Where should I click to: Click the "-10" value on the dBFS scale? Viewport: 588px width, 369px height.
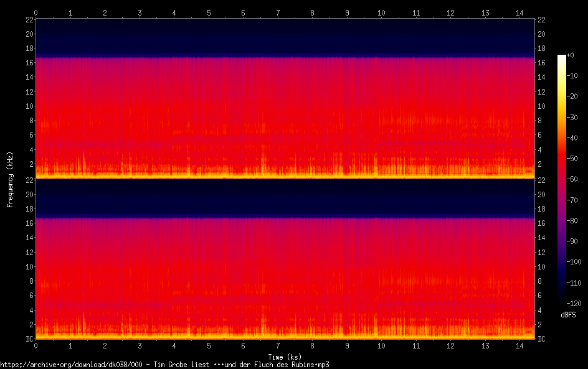(x=572, y=76)
